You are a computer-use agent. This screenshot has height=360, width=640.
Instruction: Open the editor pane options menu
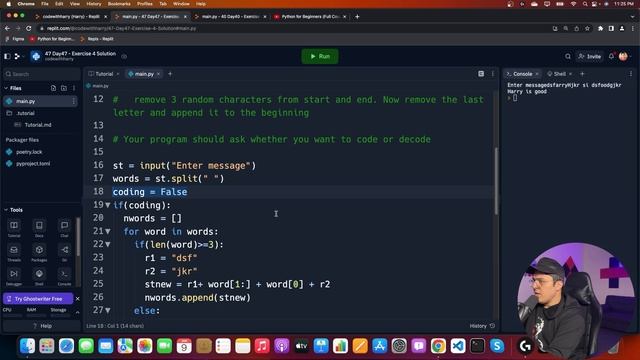tap(493, 74)
